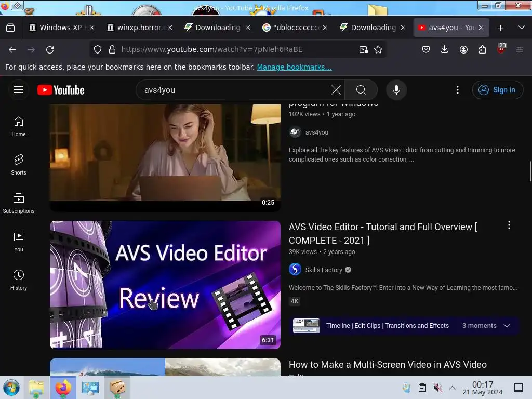Open the avs4you channel link
The image size is (532, 399).
pyautogui.click(x=316, y=132)
